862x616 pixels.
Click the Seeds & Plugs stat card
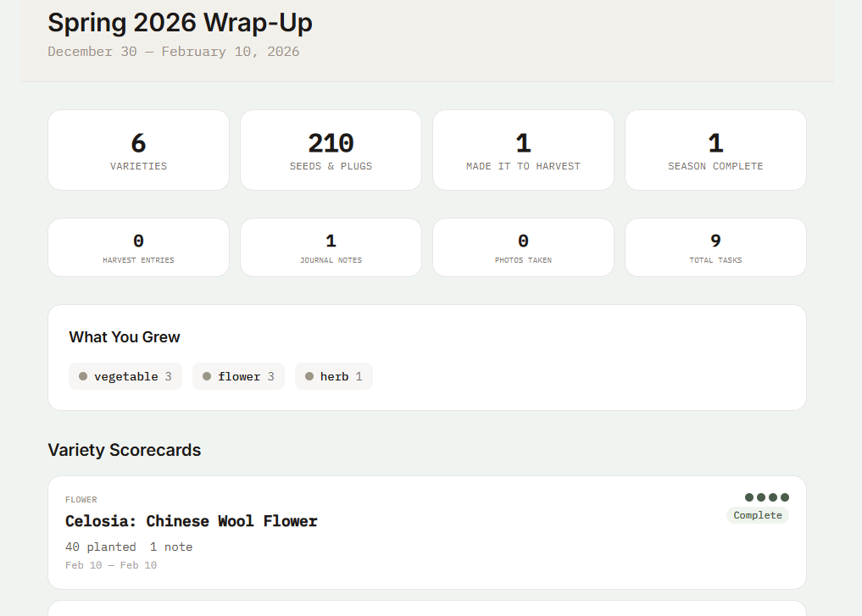331,150
